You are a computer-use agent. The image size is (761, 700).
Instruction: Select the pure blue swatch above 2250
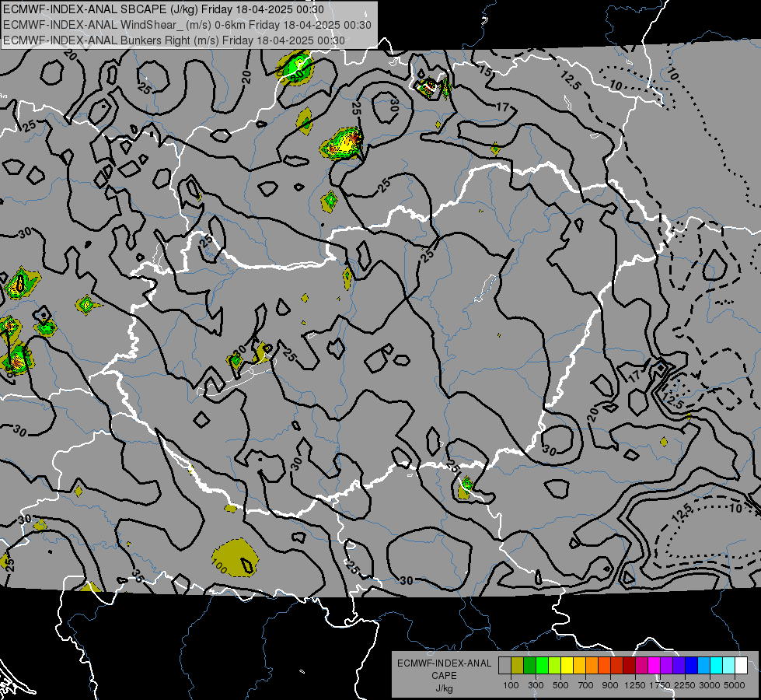(x=691, y=666)
